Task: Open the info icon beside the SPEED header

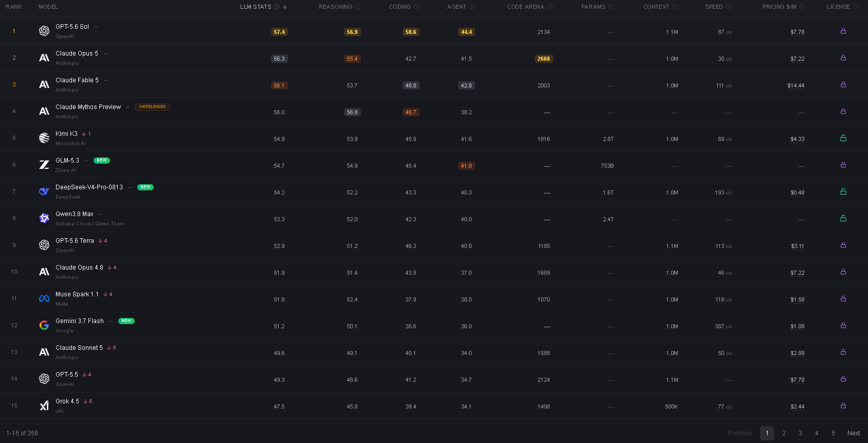Action: pyautogui.click(x=729, y=7)
